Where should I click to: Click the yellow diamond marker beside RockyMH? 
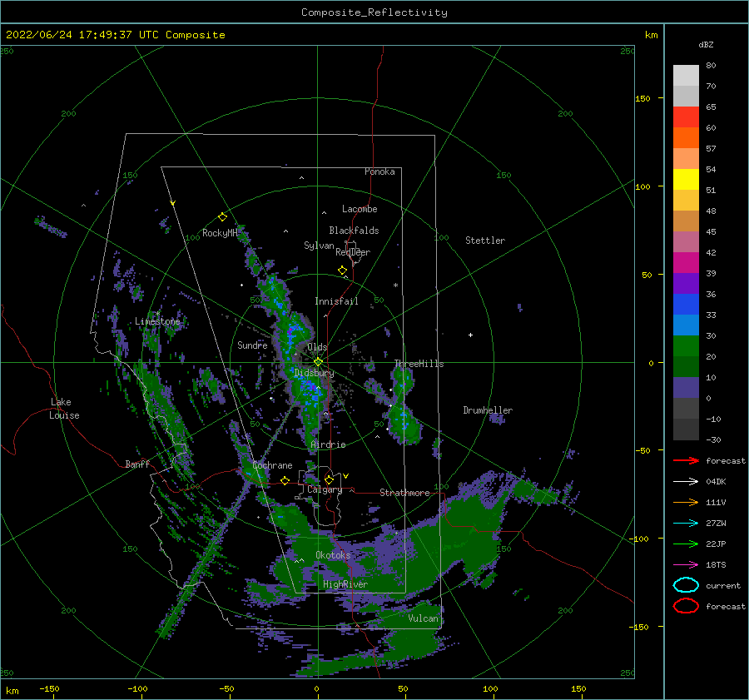pyautogui.click(x=222, y=217)
